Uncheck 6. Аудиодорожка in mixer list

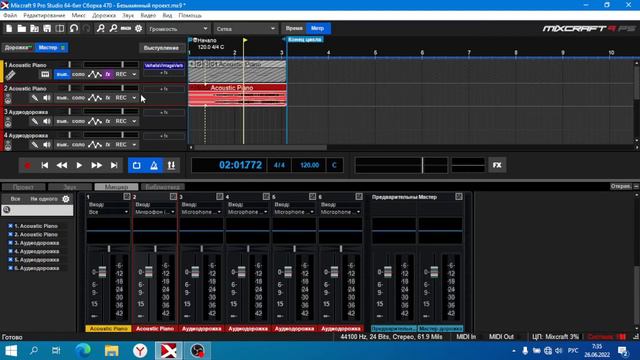[x=11, y=268]
